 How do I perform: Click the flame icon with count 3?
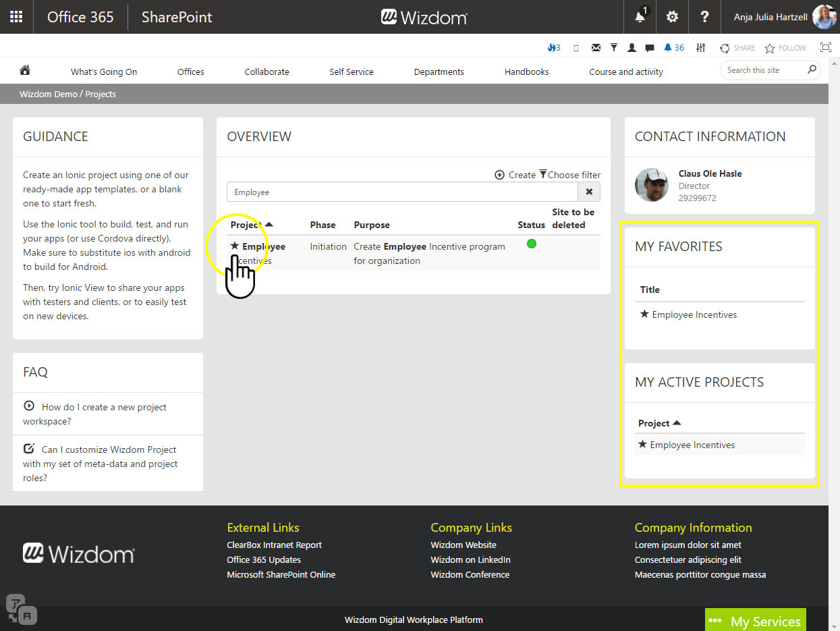coord(554,48)
